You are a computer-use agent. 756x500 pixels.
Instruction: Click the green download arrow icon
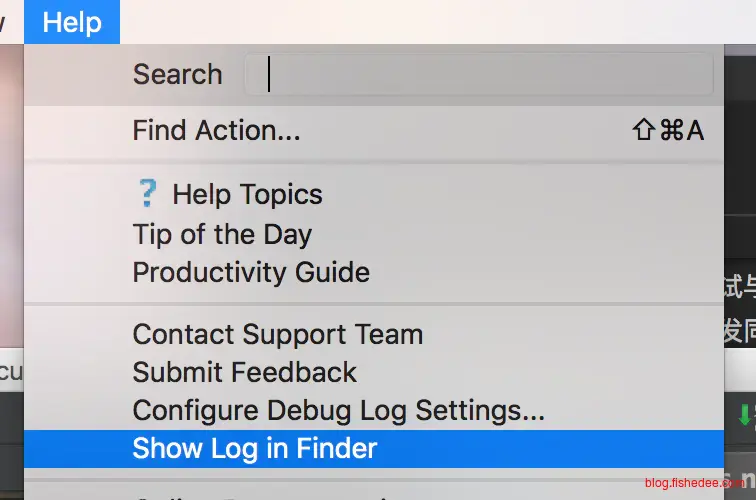[x=743, y=415]
